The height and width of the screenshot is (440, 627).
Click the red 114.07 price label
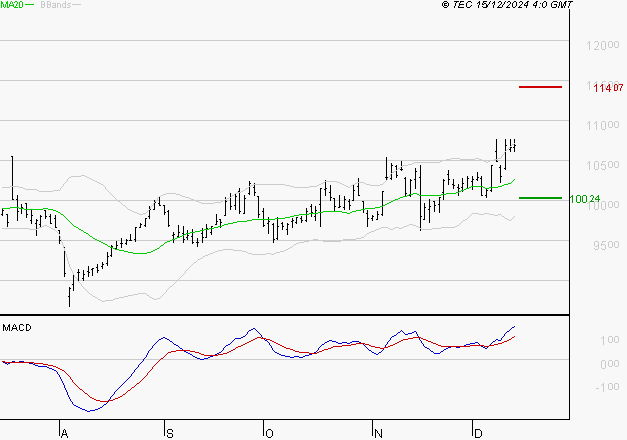(x=608, y=88)
